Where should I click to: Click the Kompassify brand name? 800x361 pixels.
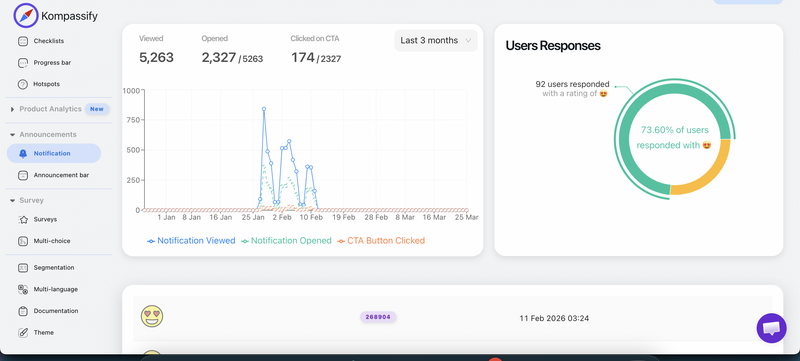click(69, 16)
